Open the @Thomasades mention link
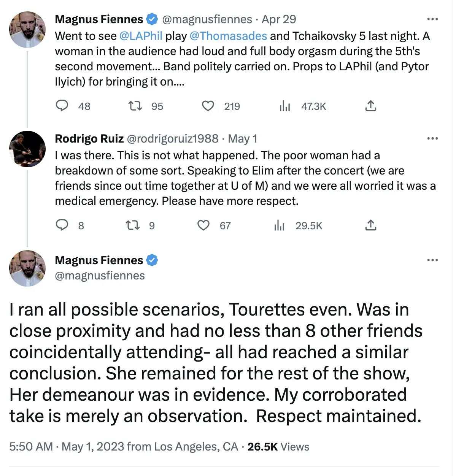The height and width of the screenshot is (476, 464). 228,36
